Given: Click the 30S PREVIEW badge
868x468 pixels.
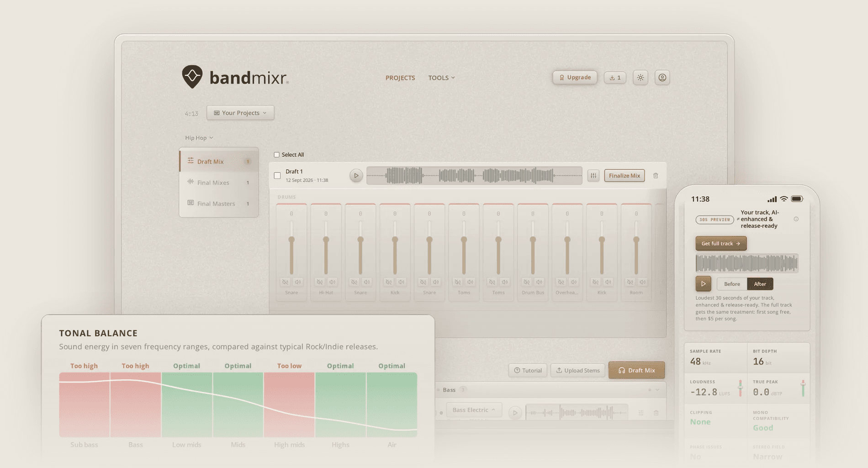Looking at the screenshot, I should (x=715, y=220).
